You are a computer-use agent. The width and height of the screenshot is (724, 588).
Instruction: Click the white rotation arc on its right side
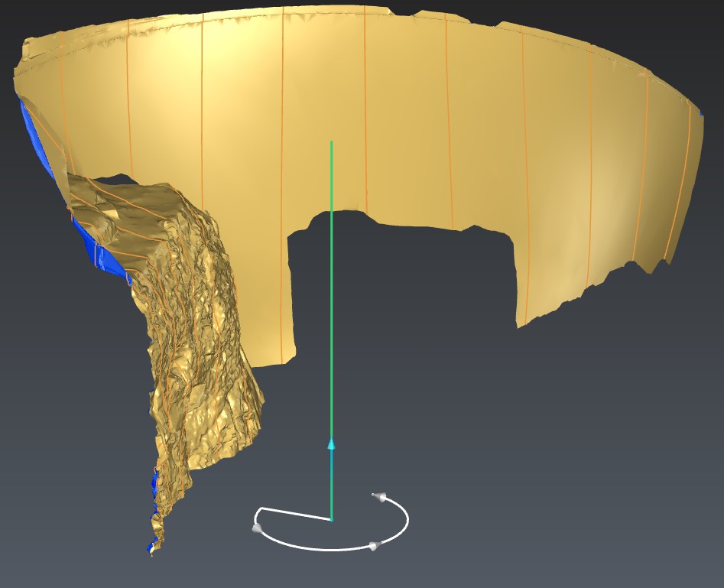tap(406, 520)
